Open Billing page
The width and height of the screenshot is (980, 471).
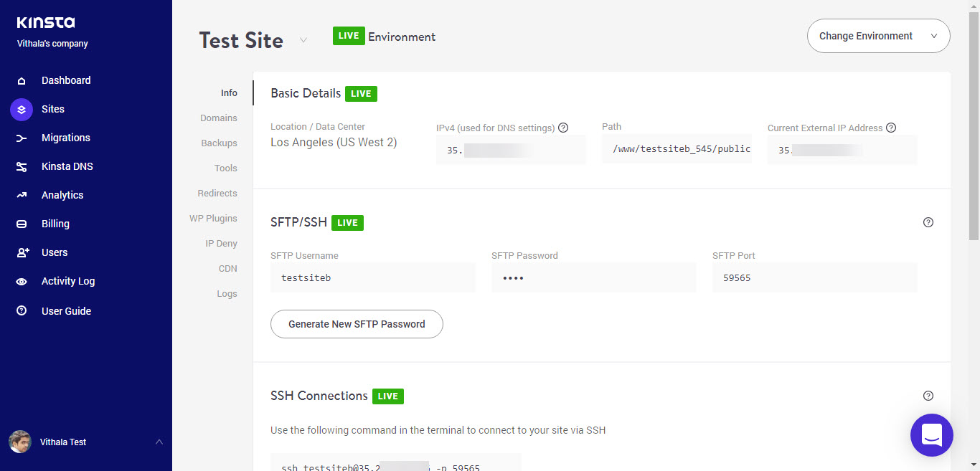pos(55,224)
